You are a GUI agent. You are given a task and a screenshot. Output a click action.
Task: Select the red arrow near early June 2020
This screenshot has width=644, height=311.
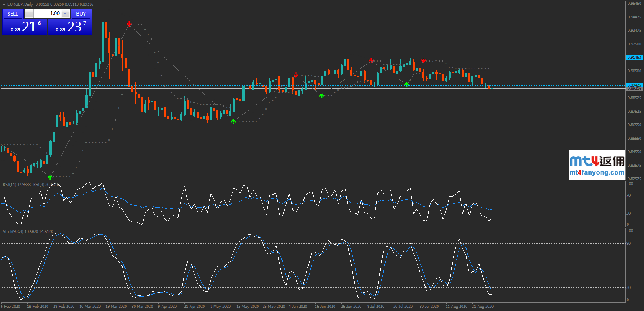coord(296,75)
